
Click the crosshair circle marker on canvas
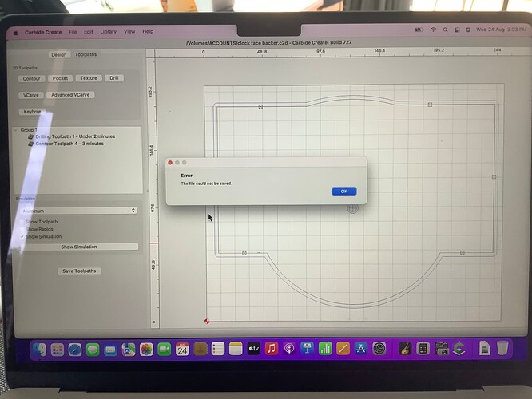352,208
